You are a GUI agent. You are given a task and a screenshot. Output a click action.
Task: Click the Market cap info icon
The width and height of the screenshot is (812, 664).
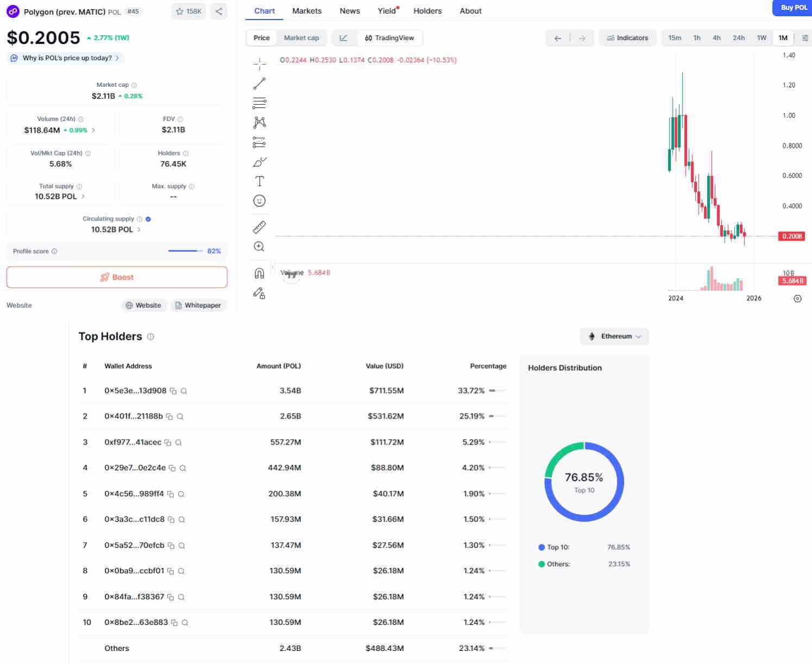point(134,85)
